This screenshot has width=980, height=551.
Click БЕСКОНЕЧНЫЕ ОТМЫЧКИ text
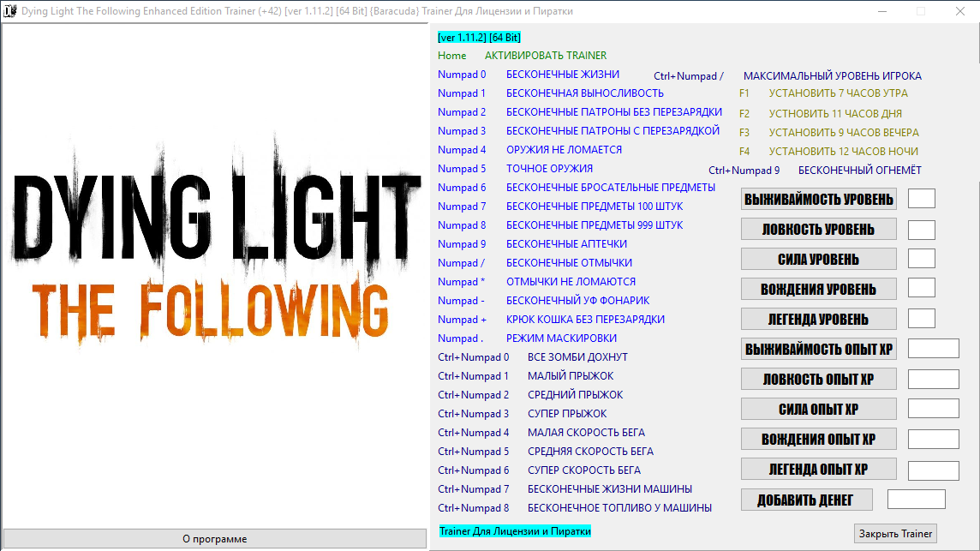tap(569, 263)
